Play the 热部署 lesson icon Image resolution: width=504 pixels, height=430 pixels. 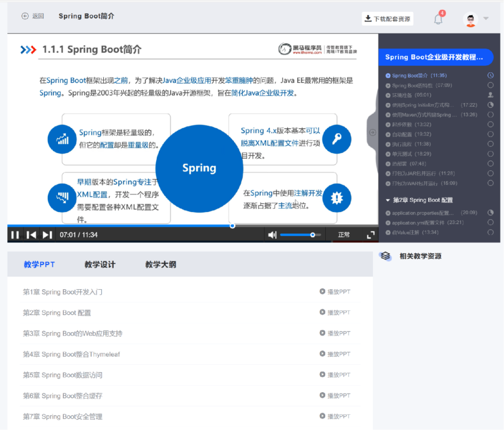tap(388, 164)
